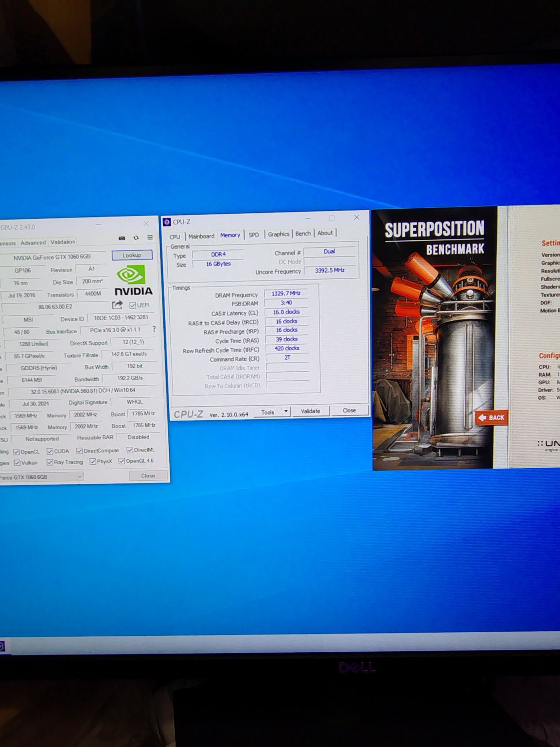Click the DRAM Frequency value 1329.7 MHz
560x747 pixels.
(286, 293)
